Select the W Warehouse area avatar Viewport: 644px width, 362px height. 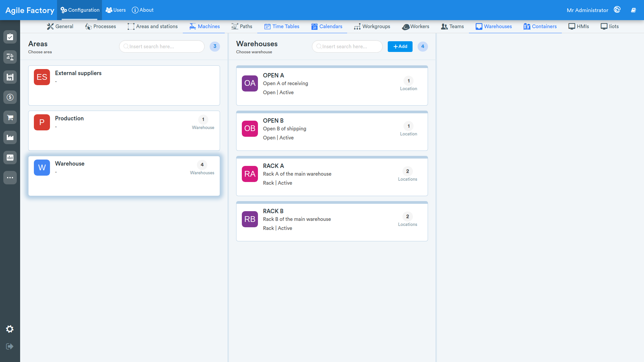pos(42,168)
